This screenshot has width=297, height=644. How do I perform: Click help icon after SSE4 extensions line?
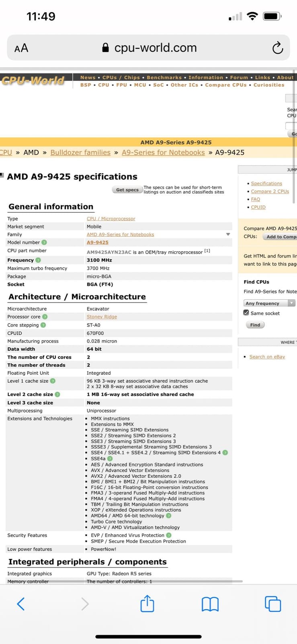pos(225,452)
